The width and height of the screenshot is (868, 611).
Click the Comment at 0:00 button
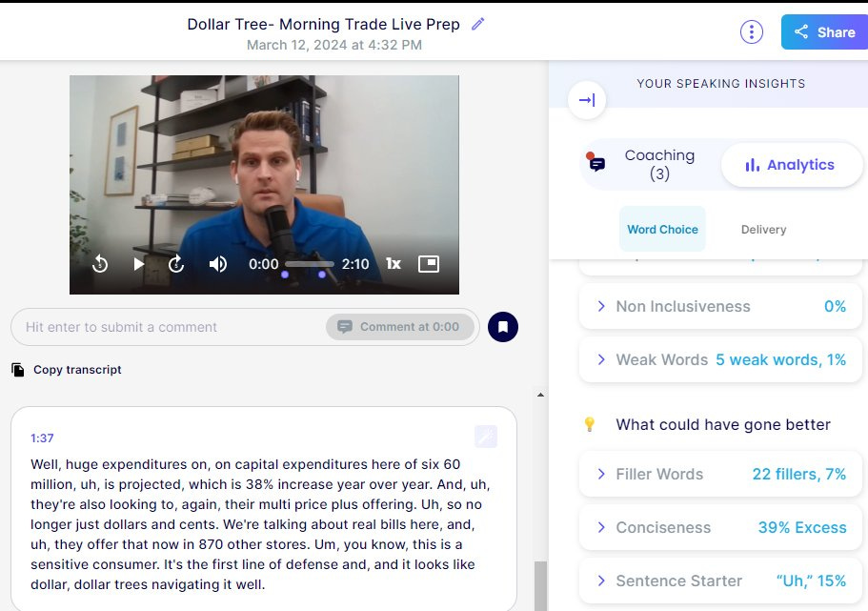point(399,327)
